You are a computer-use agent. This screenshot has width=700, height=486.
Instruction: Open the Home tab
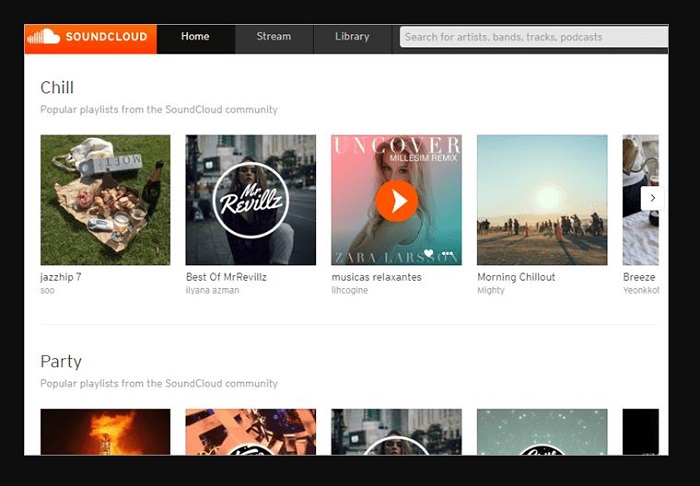point(195,39)
